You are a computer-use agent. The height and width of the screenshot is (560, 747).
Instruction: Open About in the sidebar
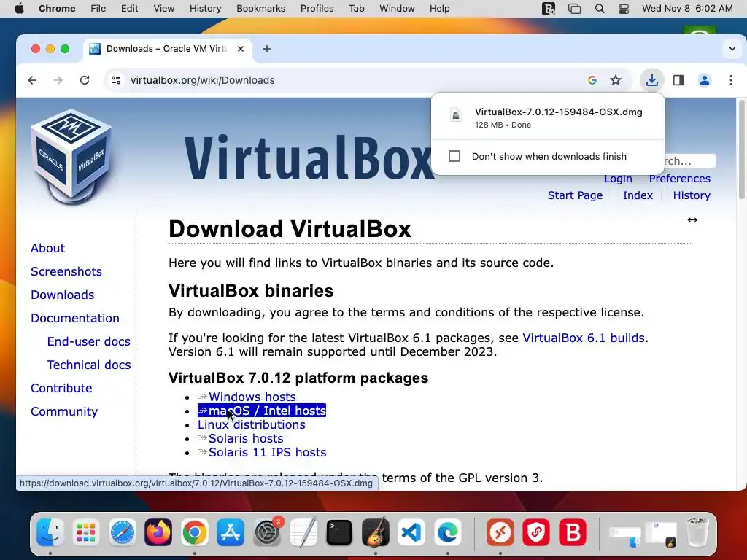[47, 248]
